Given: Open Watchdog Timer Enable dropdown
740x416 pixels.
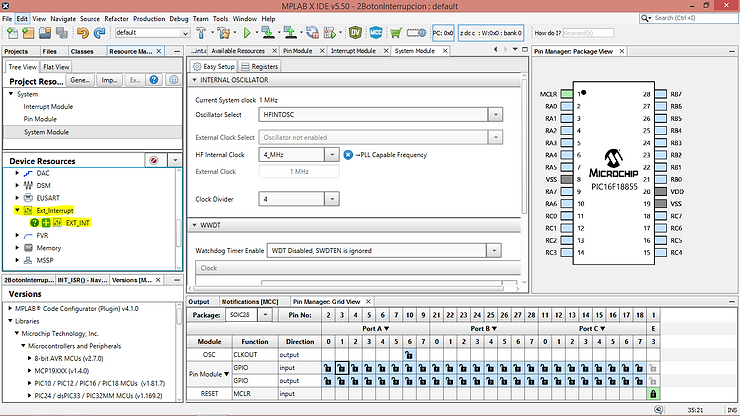Looking at the screenshot, I should 494,251.
